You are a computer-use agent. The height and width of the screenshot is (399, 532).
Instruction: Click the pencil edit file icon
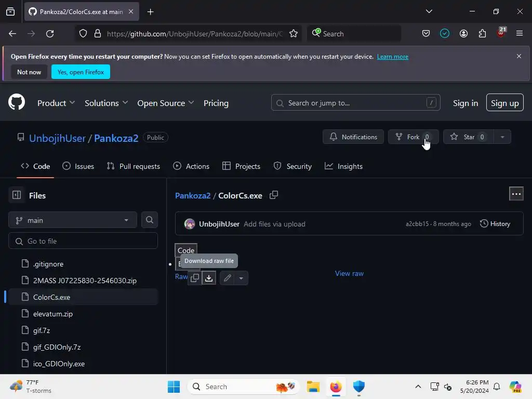coord(228,278)
